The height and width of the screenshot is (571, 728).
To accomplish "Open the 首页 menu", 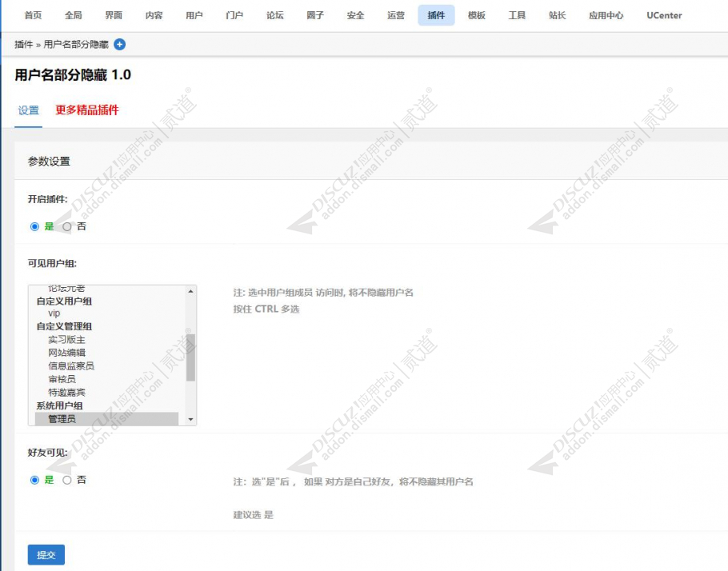I will (x=33, y=15).
